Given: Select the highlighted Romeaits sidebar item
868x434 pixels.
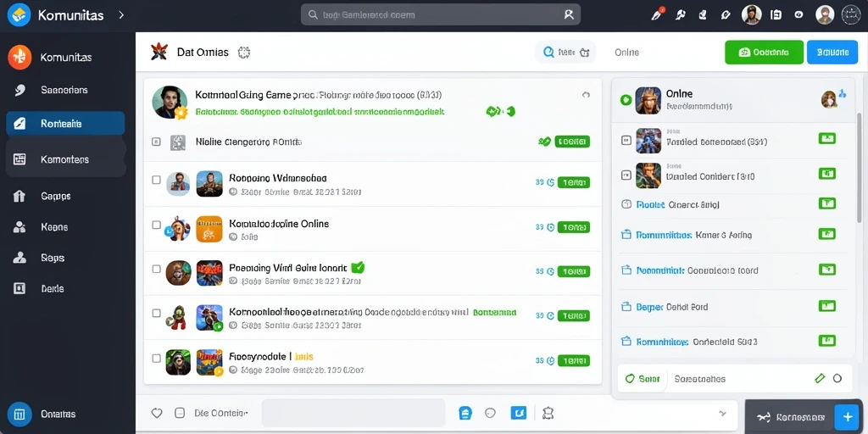Looking at the screenshot, I should point(65,124).
